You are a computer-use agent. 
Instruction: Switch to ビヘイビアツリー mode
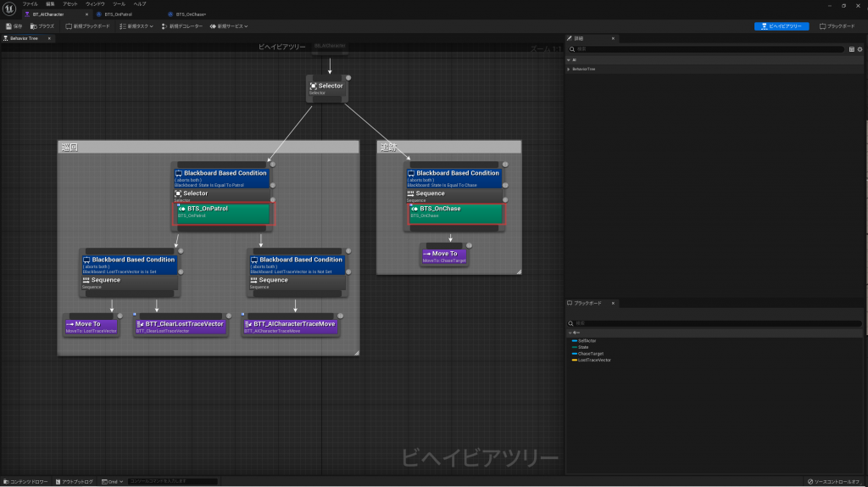tap(781, 26)
